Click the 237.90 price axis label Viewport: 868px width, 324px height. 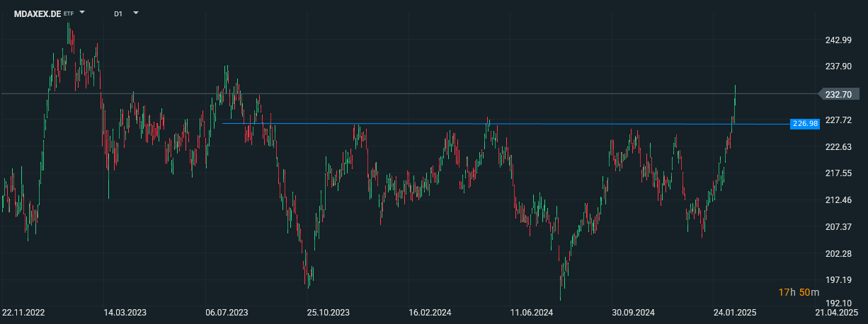pos(838,66)
